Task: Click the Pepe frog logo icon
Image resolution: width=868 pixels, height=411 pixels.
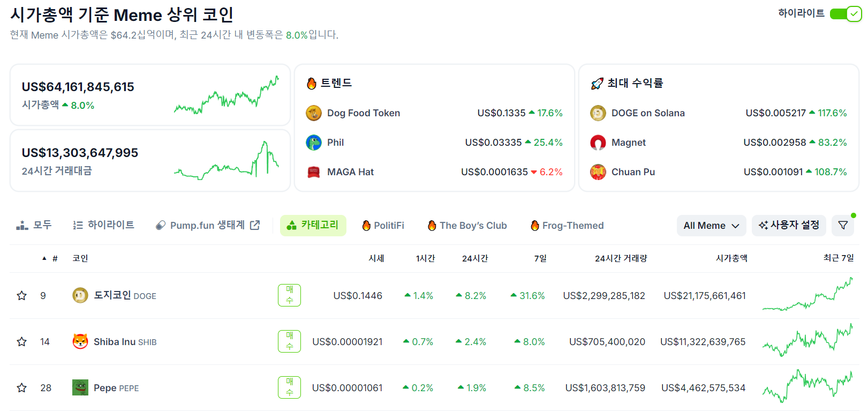Action: [80, 387]
